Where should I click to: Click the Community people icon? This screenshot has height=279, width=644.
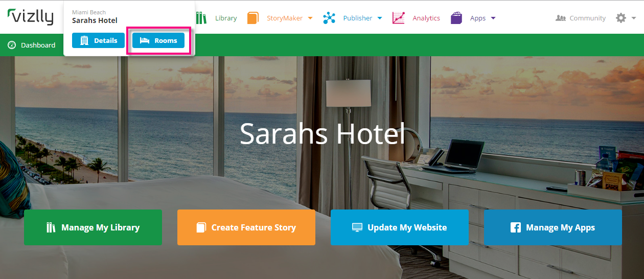point(561,18)
